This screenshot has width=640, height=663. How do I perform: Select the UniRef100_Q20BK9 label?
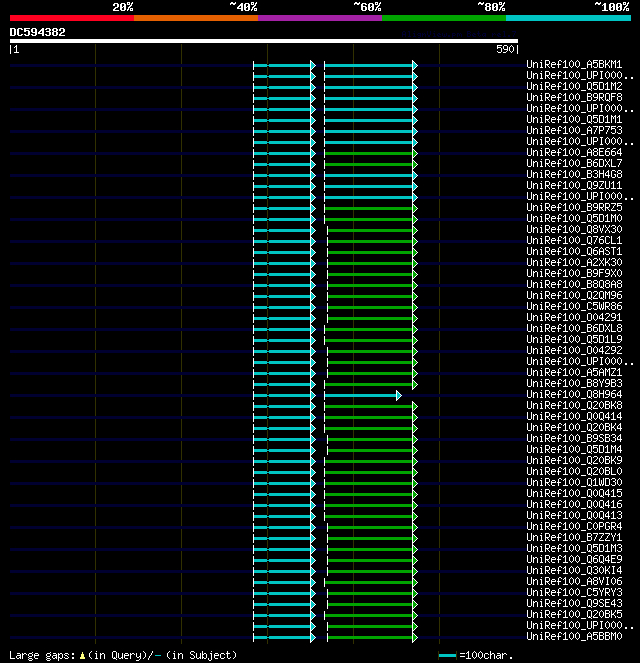click(574, 460)
